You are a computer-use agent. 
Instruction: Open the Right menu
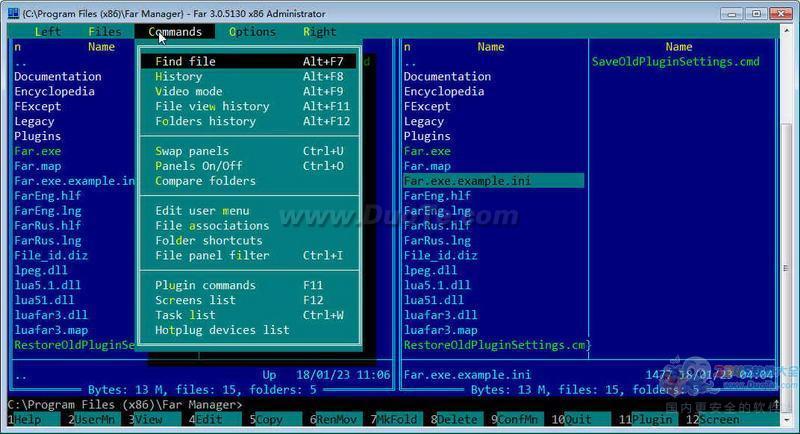tap(320, 32)
